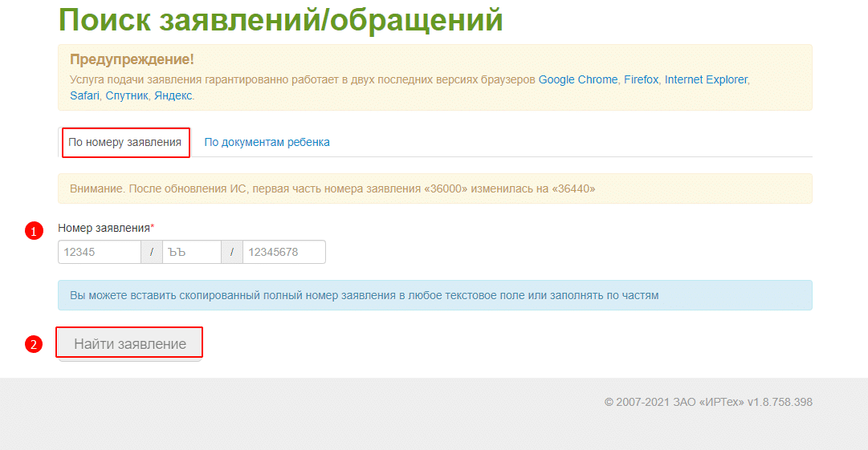Click red step marker number 2
This screenshot has width=868, height=450.
point(34,345)
